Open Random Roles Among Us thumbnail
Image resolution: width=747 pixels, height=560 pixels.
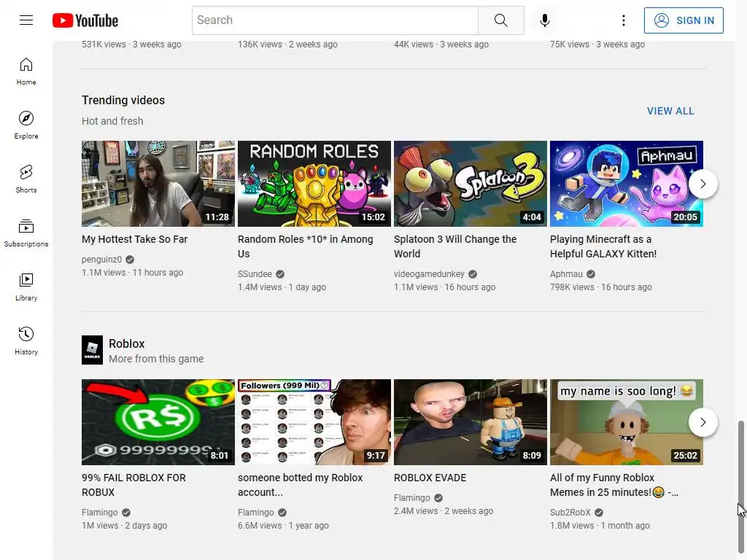click(x=314, y=184)
